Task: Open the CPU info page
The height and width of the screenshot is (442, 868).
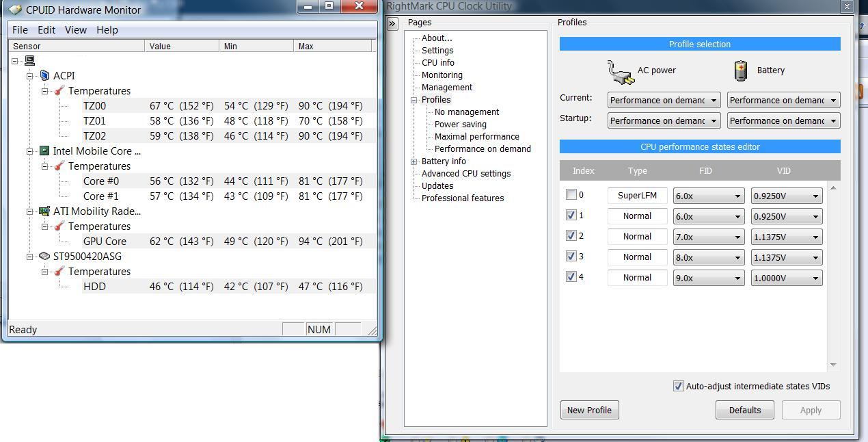Action: coord(438,62)
